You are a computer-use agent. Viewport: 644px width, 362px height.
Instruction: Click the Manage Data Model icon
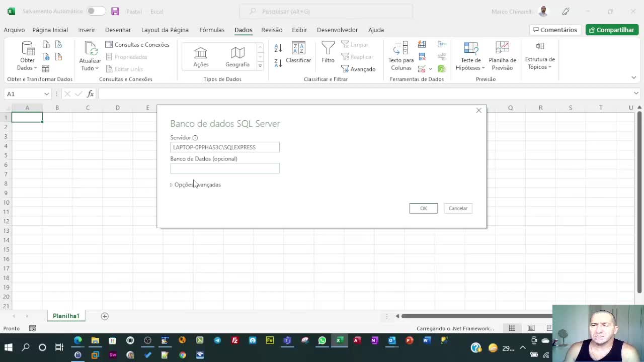click(441, 69)
